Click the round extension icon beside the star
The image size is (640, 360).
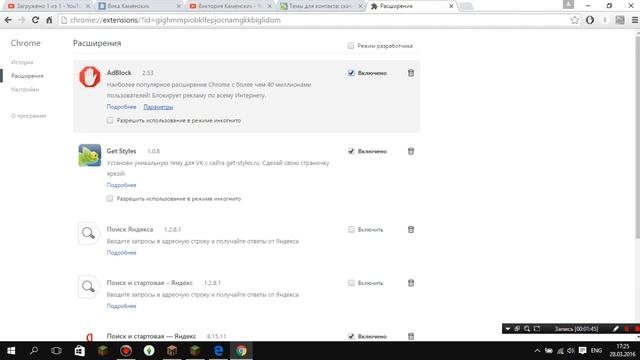(x=590, y=20)
